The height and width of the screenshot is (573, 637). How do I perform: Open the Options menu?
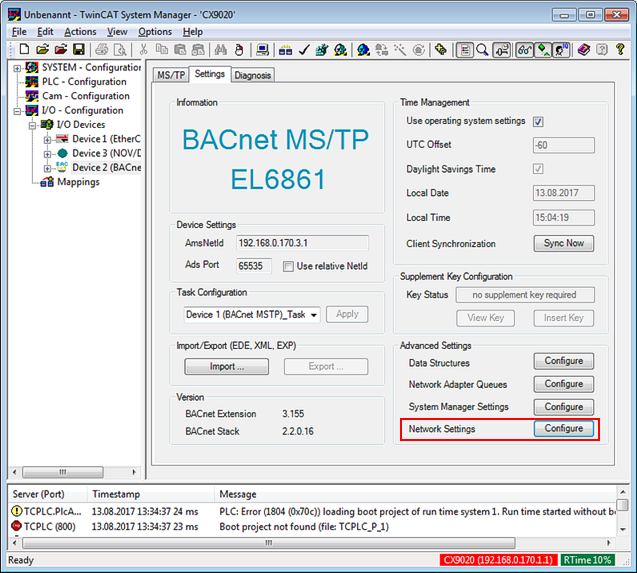(155, 32)
